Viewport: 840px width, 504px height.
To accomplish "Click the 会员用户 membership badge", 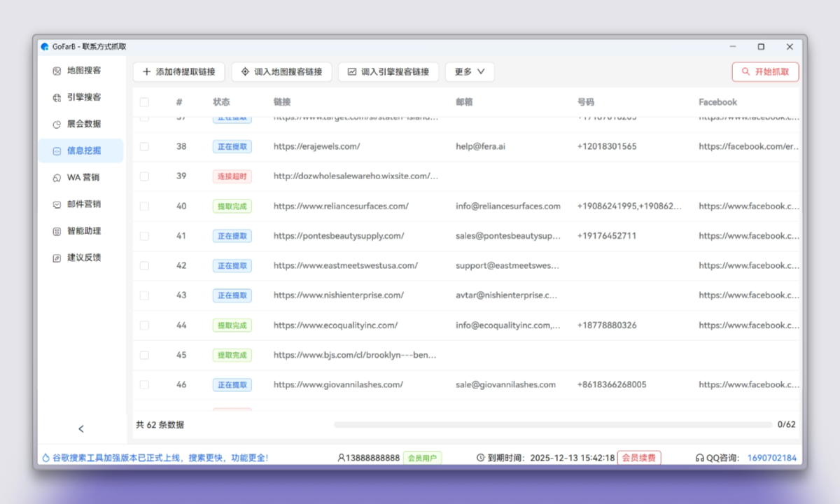I will pos(422,458).
